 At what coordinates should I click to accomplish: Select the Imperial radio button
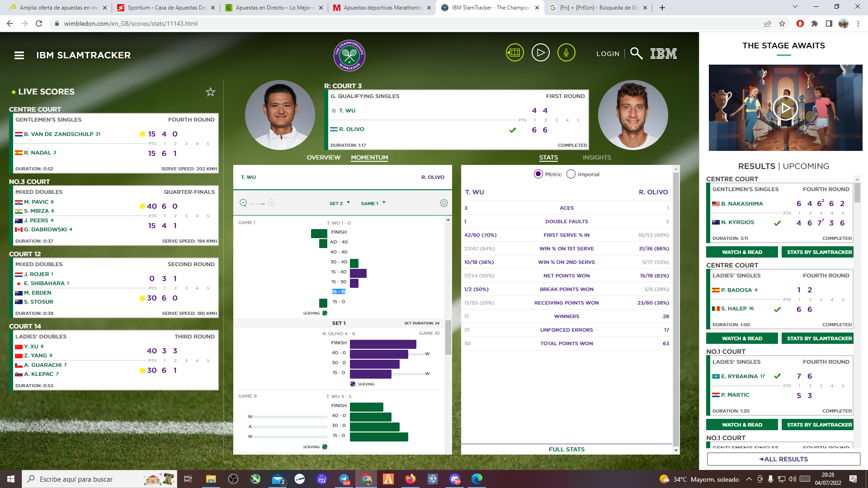(571, 174)
